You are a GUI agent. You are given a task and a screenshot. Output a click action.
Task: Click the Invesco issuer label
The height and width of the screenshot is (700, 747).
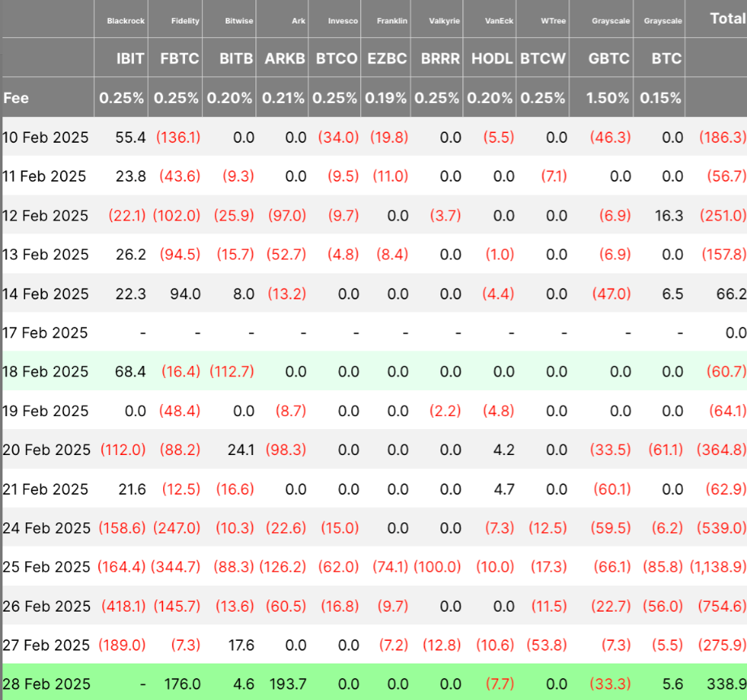click(342, 21)
